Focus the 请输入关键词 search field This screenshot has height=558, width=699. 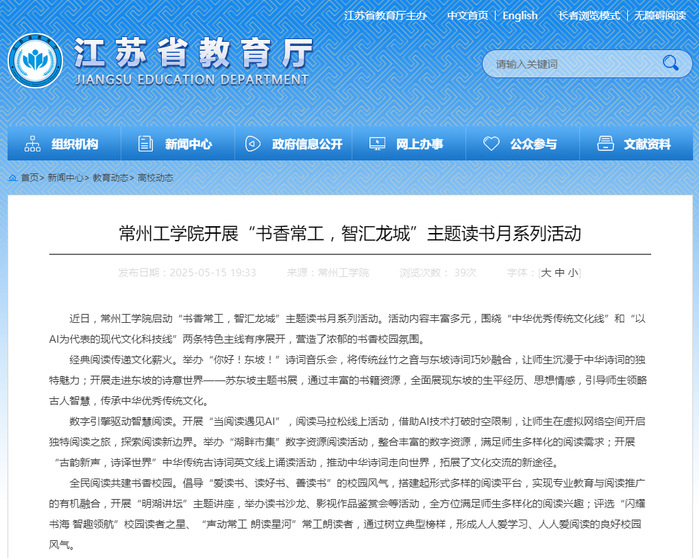[575, 64]
